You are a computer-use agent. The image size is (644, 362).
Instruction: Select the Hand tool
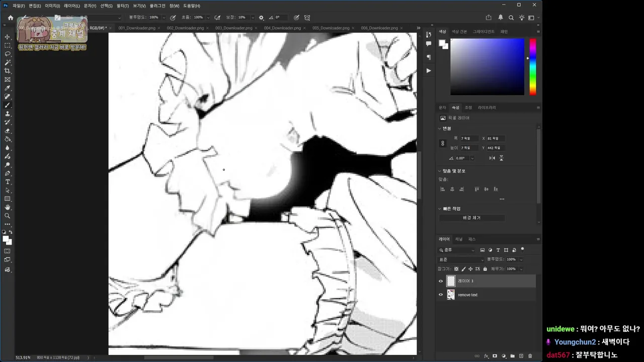click(7, 207)
